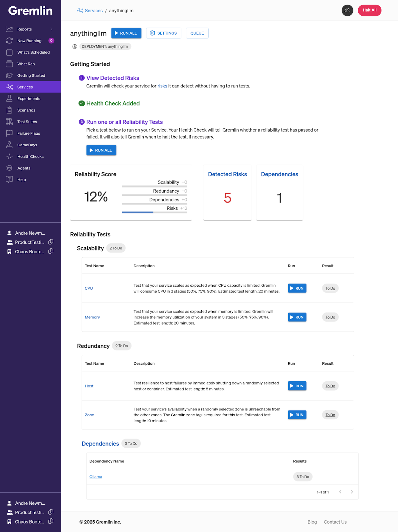This screenshot has height=532, width=400.
Task: Follow the Services breadcrumb link
Action: point(94,11)
